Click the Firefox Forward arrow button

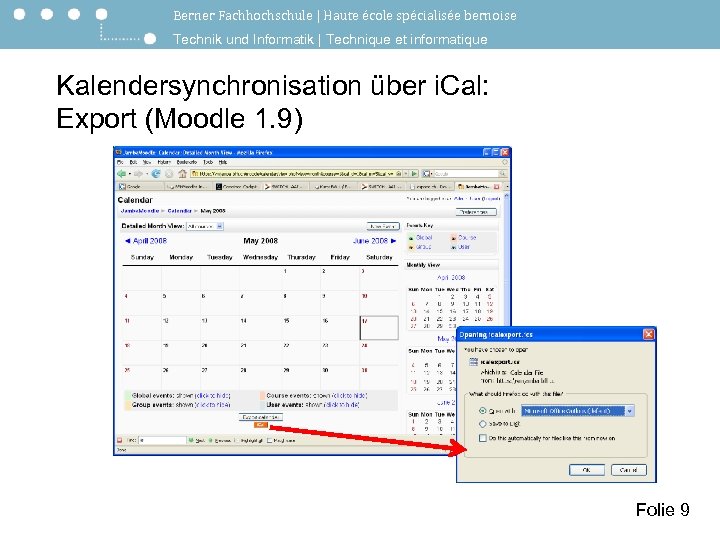tap(138, 174)
